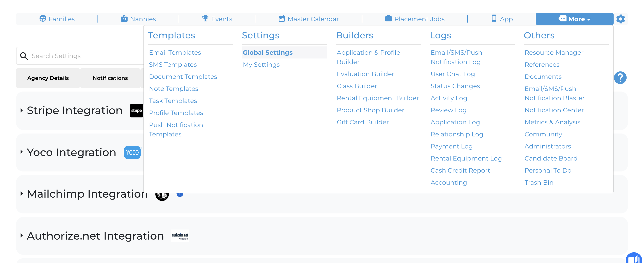Open Notification Center
The width and height of the screenshot is (644, 263).
tap(554, 110)
